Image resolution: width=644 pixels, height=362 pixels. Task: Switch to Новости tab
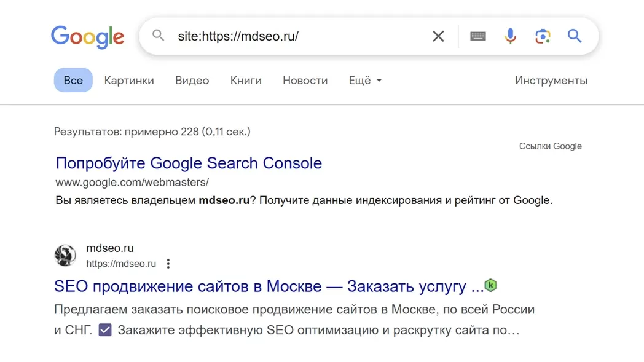click(305, 80)
